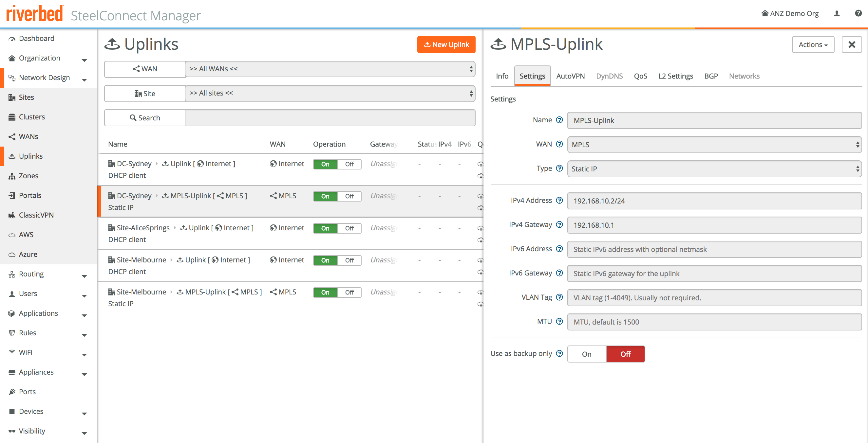Click into the IPv6 Address input field
Viewport: 868px width, 443px height.
point(714,249)
